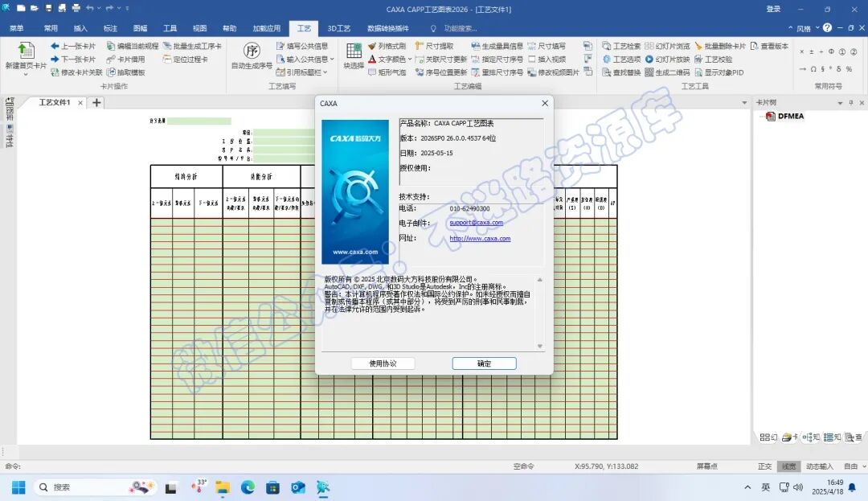868x501 pixels.
Task: Open 卡片树 panel options dropdown
Action: coord(840,103)
